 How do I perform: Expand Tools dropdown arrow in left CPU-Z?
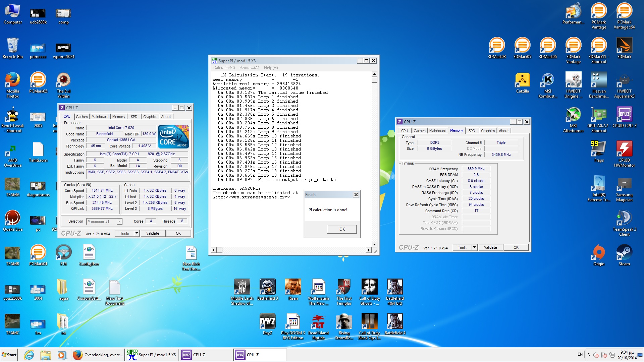tap(137, 233)
